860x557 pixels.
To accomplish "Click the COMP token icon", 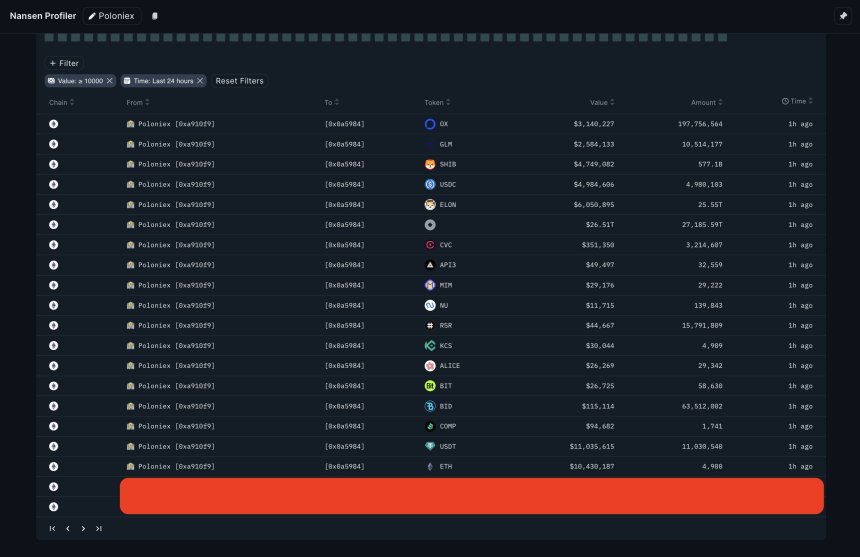I will click(x=430, y=426).
